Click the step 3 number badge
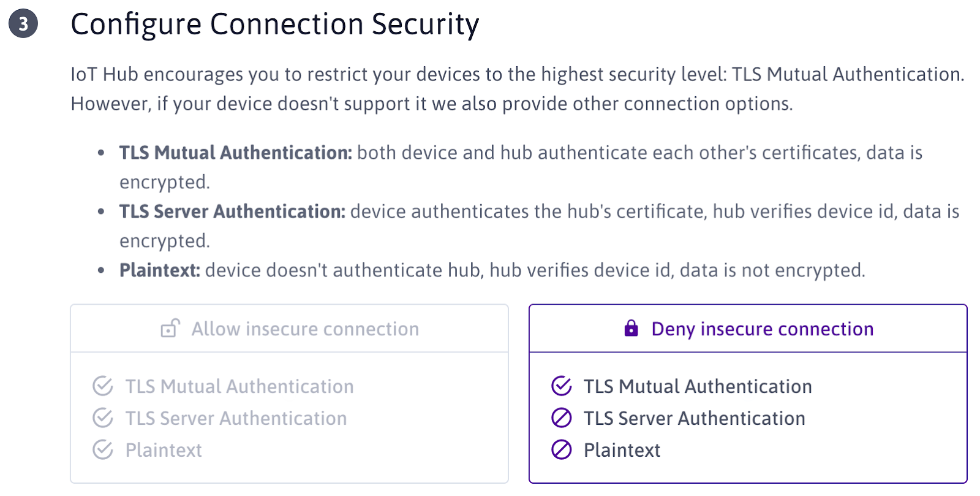 pyautogui.click(x=23, y=24)
